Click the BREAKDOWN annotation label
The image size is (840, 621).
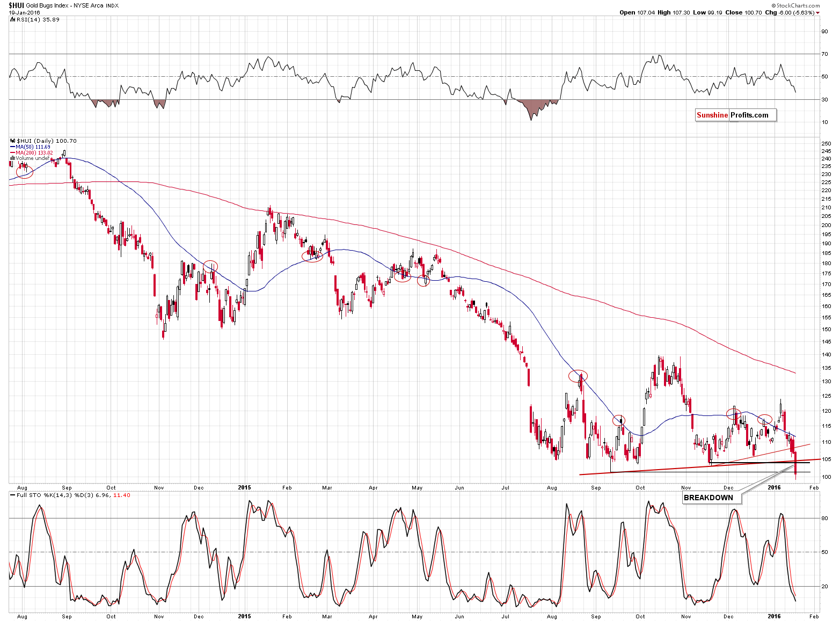711,498
